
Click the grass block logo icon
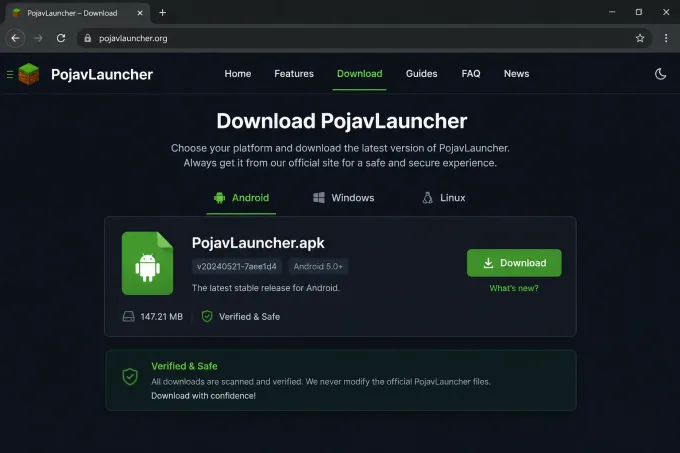pos(29,74)
